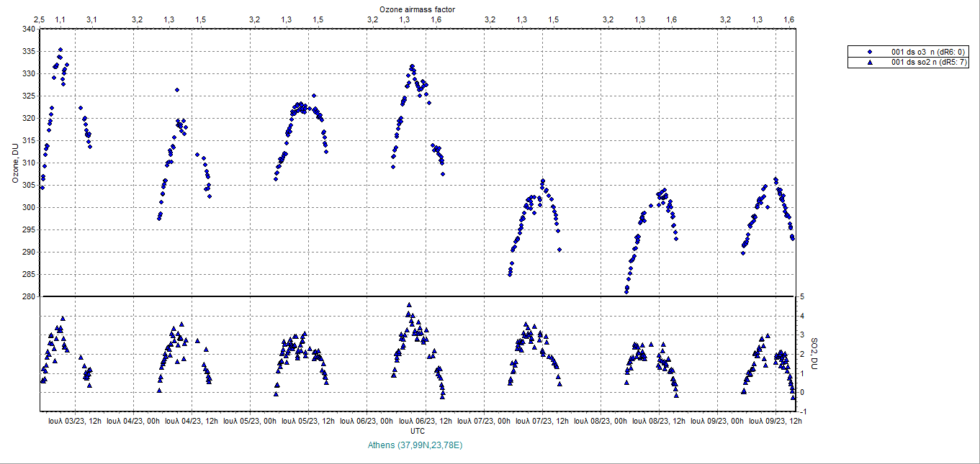The width and height of the screenshot is (980, 464).
Task: Click the triangle marker in the so2 legend entry
Action: point(871,63)
